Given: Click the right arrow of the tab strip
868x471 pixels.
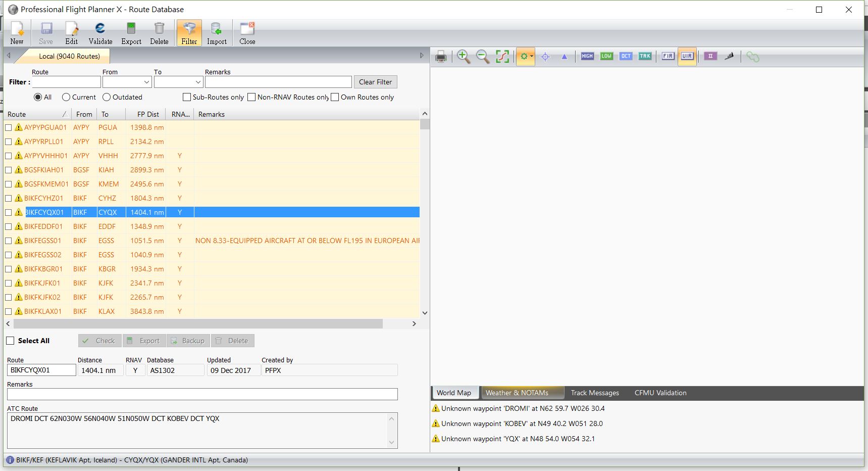Looking at the screenshot, I should coord(422,56).
